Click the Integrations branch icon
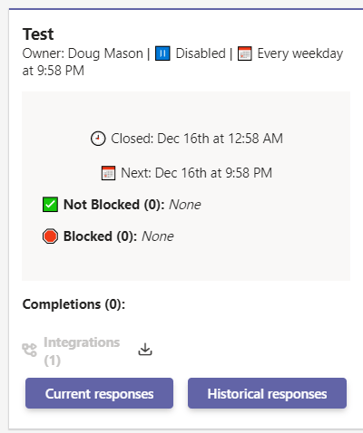This screenshot has height=433, width=363. tap(30, 350)
